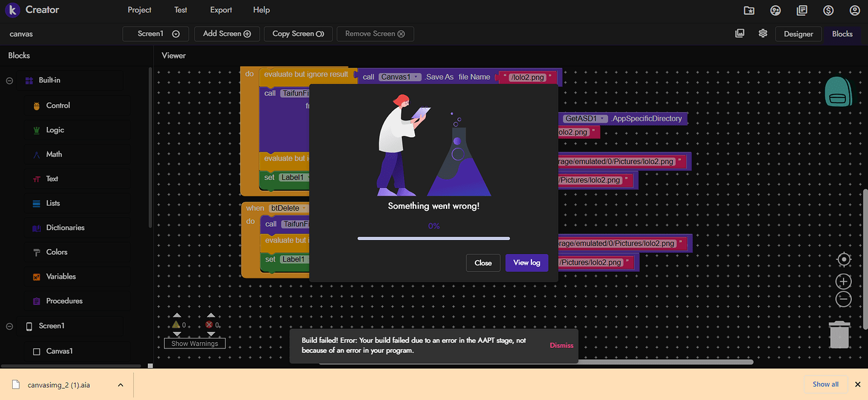This screenshot has height=400, width=868.
Task: Open the Export menu
Action: 221,10
